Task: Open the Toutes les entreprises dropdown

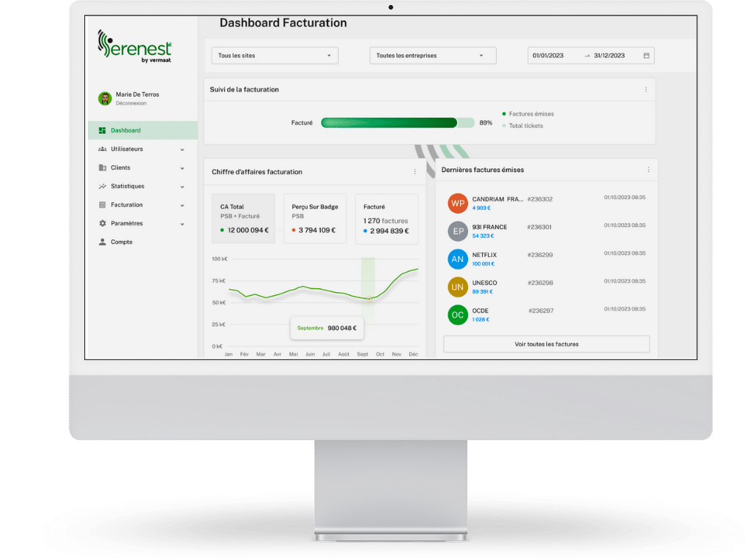Action: [x=432, y=55]
